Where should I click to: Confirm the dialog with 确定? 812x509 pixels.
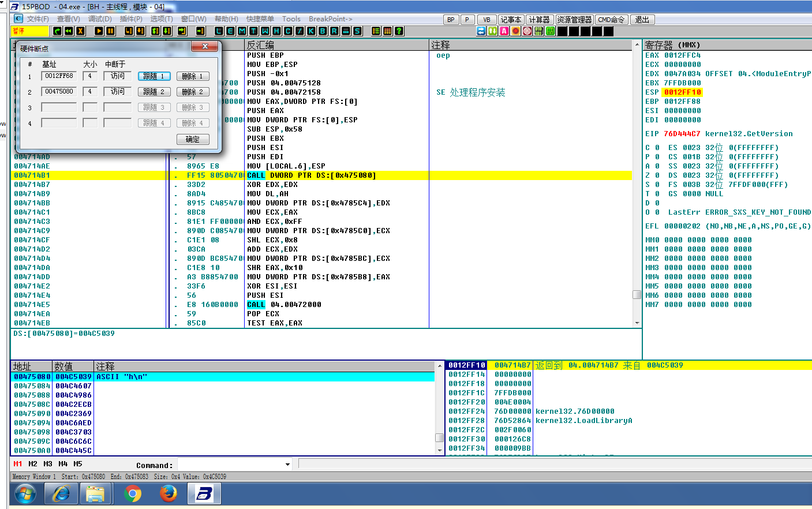pyautogui.click(x=193, y=140)
